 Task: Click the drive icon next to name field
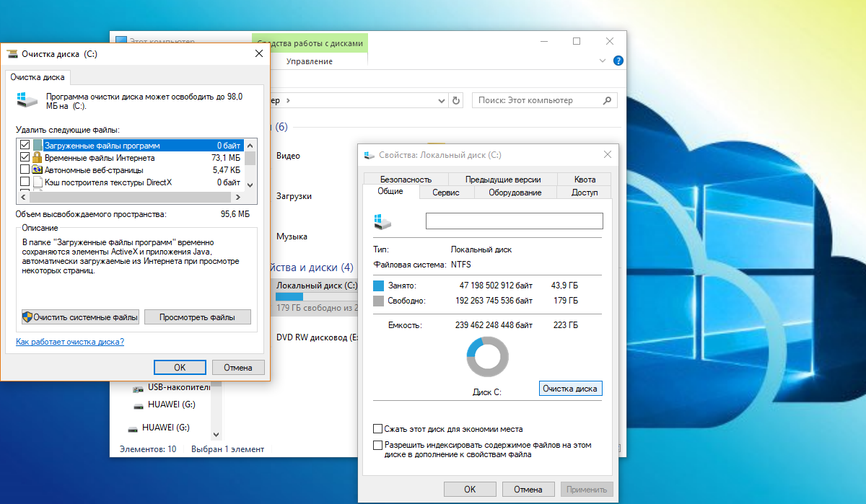pos(382,221)
